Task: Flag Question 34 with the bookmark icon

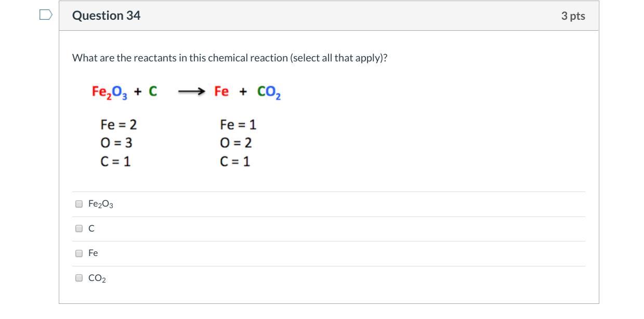Action: click(x=46, y=15)
